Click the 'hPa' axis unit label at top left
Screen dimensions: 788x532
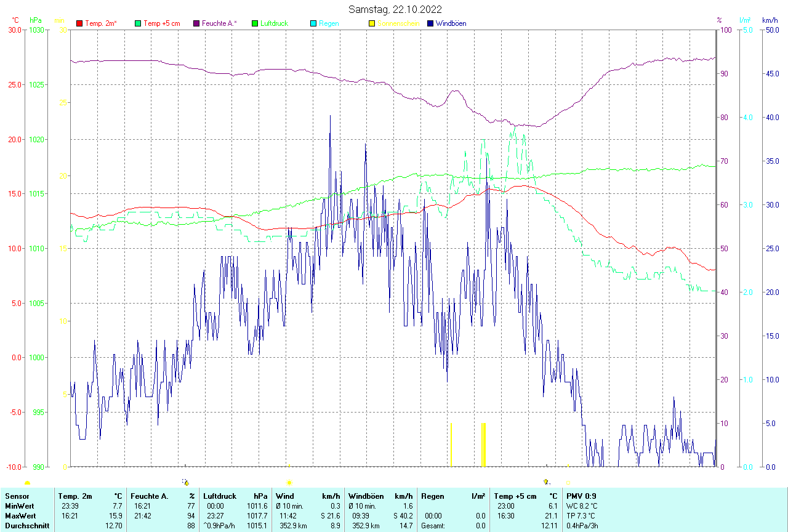(x=35, y=20)
